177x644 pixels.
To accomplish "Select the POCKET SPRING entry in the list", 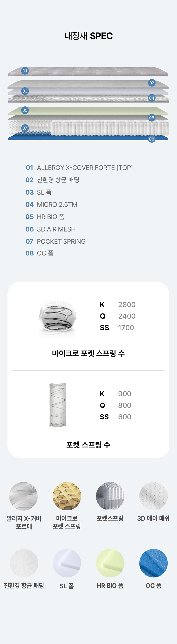I will pos(61,241).
